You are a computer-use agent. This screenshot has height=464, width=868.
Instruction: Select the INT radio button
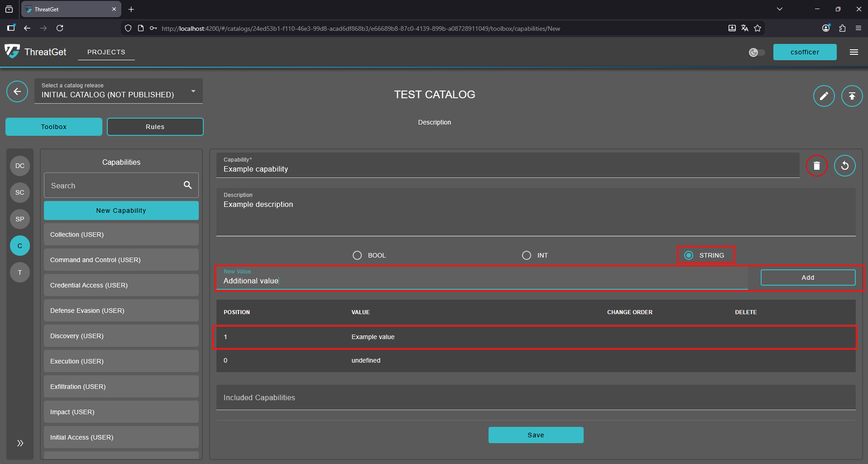pos(527,255)
